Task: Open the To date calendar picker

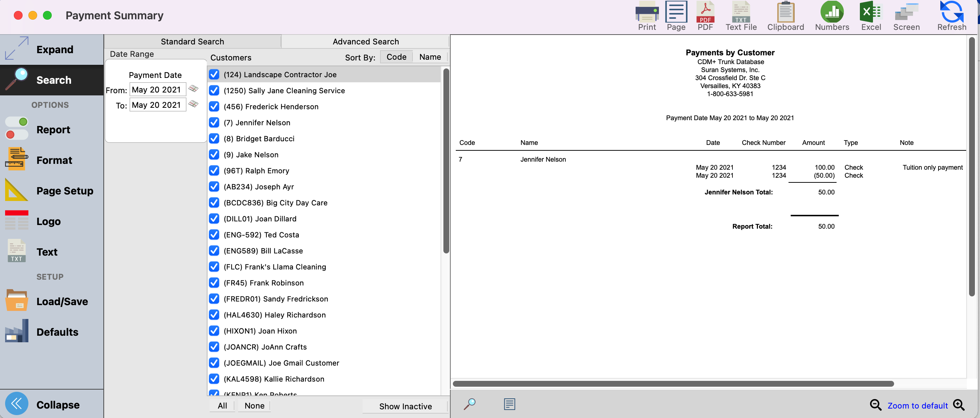Action: 194,104
